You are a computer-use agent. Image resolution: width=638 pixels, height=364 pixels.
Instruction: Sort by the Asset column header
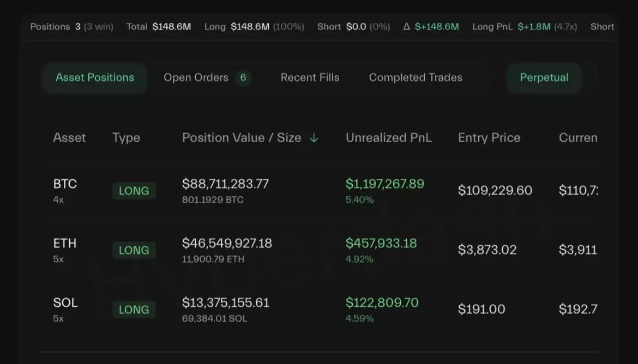pos(69,138)
